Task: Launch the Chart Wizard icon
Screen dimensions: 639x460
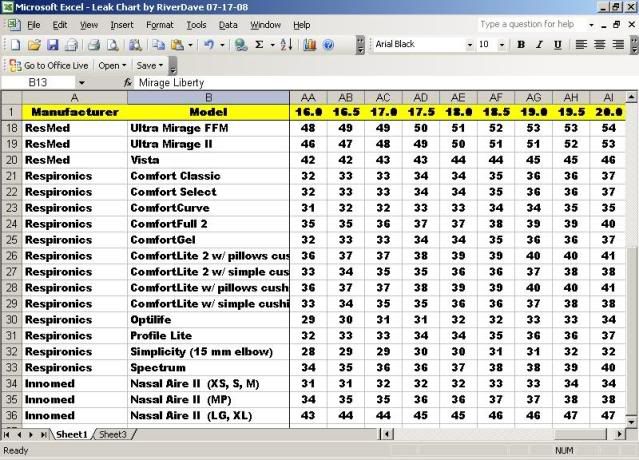Action: 310,44
